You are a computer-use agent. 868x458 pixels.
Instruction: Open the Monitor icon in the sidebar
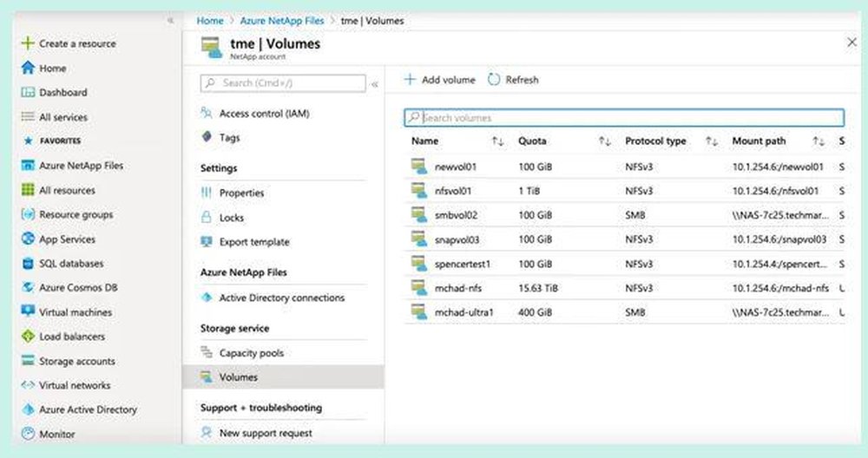point(28,434)
